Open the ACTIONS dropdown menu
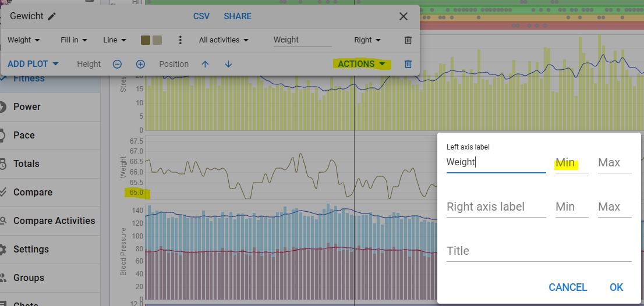Image resolution: width=644 pixels, height=306 pixels. (362, 64)
